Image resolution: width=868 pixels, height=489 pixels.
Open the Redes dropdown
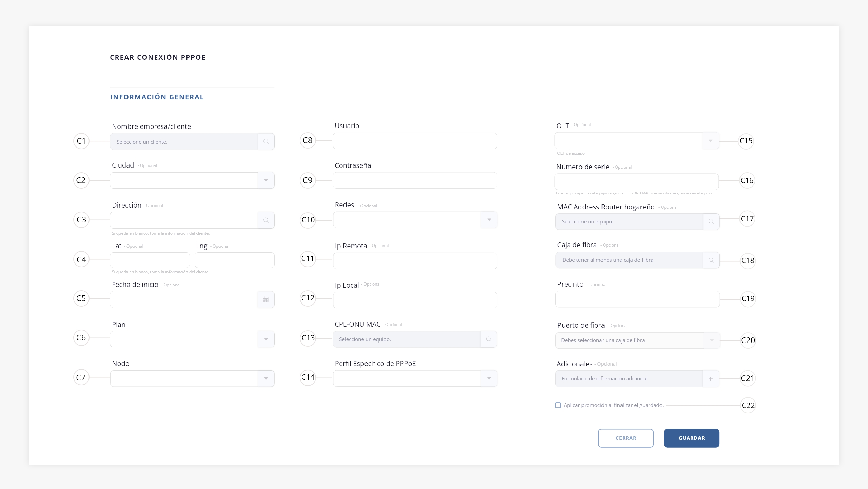click(489, 220)
